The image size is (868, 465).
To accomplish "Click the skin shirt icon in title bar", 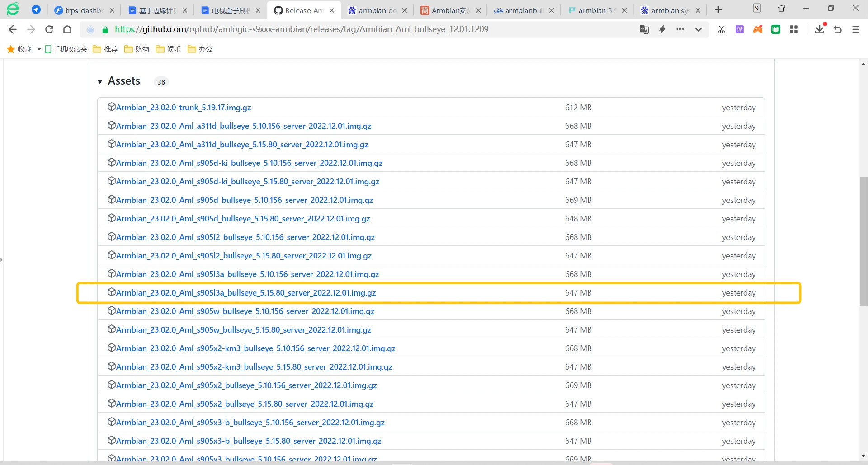I will 781,8.
